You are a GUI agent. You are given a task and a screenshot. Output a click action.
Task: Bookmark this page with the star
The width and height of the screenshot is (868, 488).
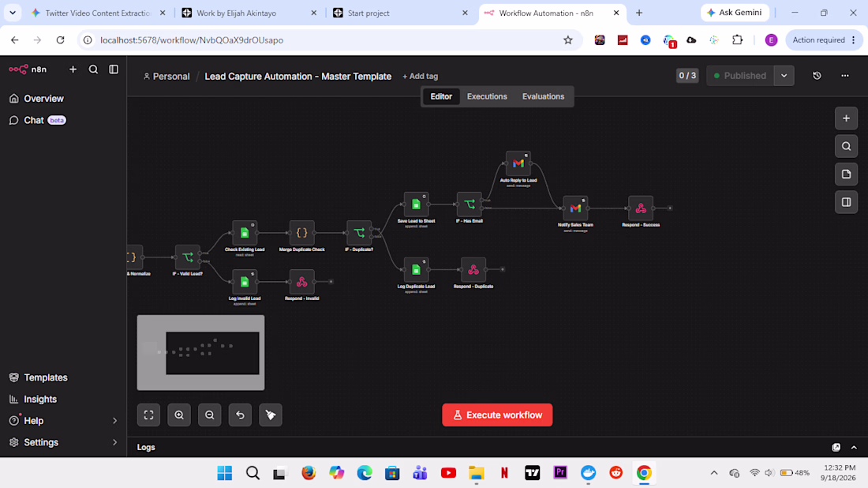click(568, 40)
